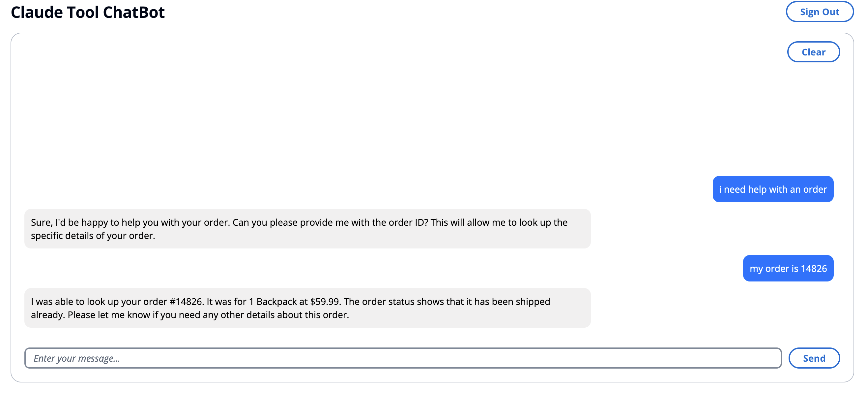Viewport: 868px width, 394px height.
Task: Click the bot reply asking for order ID
Action: pyautogui.click(x=307, y=229)
